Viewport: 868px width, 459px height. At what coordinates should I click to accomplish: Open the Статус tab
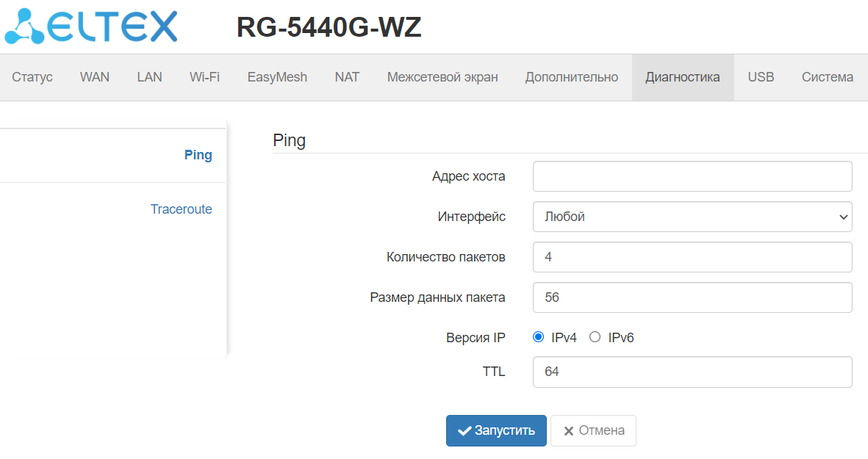(32, 77)
